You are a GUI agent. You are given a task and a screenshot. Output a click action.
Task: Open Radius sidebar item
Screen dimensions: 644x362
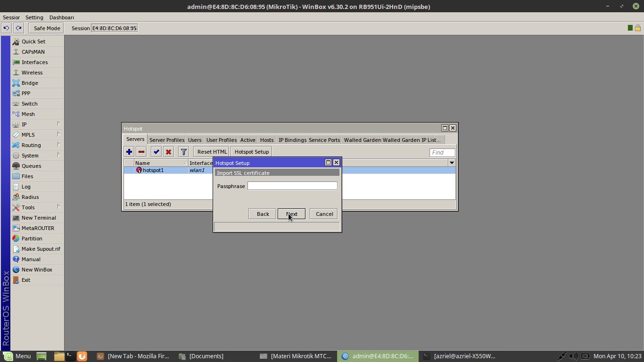pos(37,197)
